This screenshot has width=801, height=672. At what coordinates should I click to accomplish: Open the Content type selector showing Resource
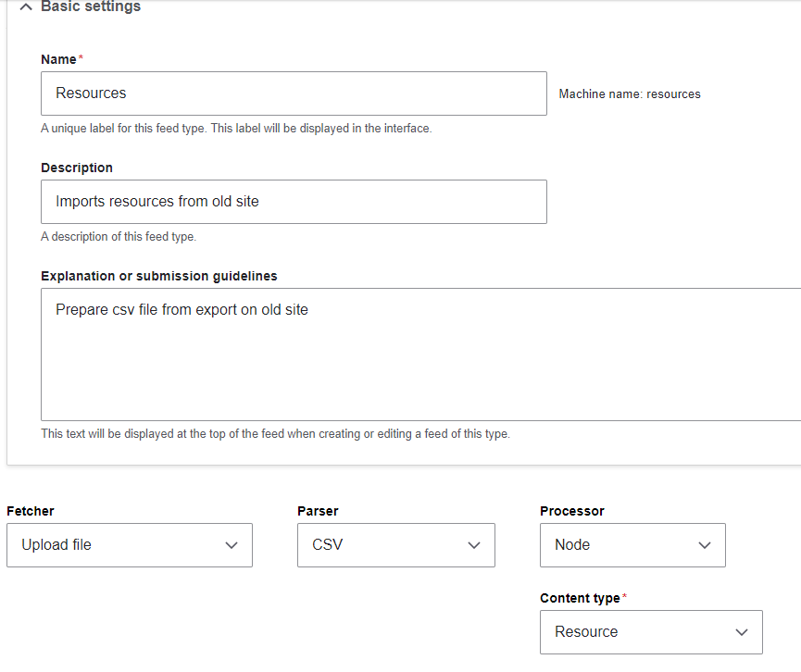click(x=651, y=632)
